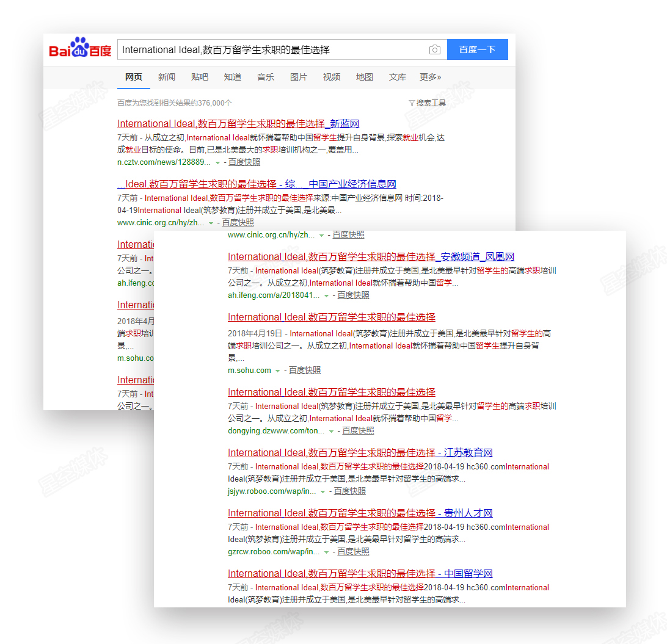Image resolution: width=667 pixels, height=644 pixels.
Task: Expand the 更多» menu
Action: click(430, 77)
